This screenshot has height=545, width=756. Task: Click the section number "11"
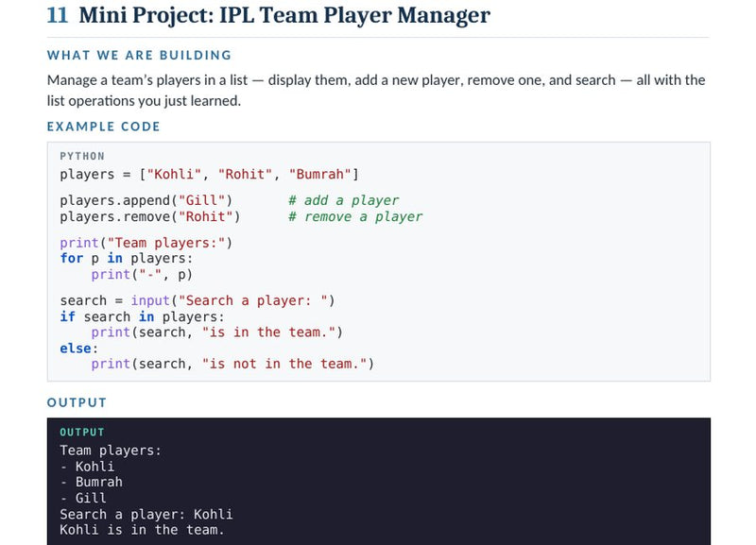pyautogui.click(x=58, y=15)
